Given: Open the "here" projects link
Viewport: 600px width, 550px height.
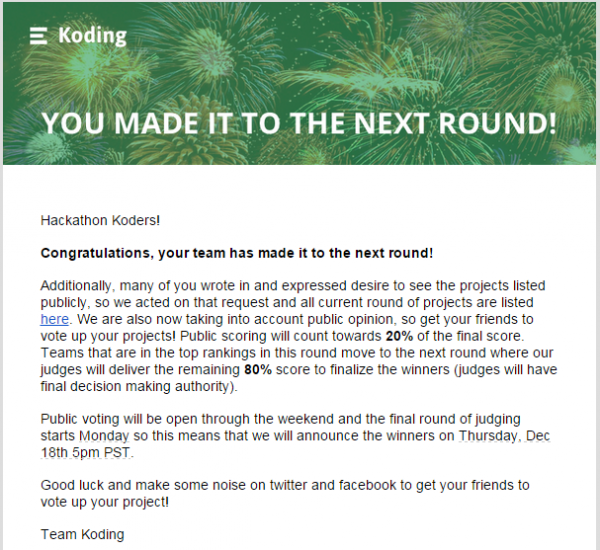Looking at the screenshot, I should (x=54, y=319).
